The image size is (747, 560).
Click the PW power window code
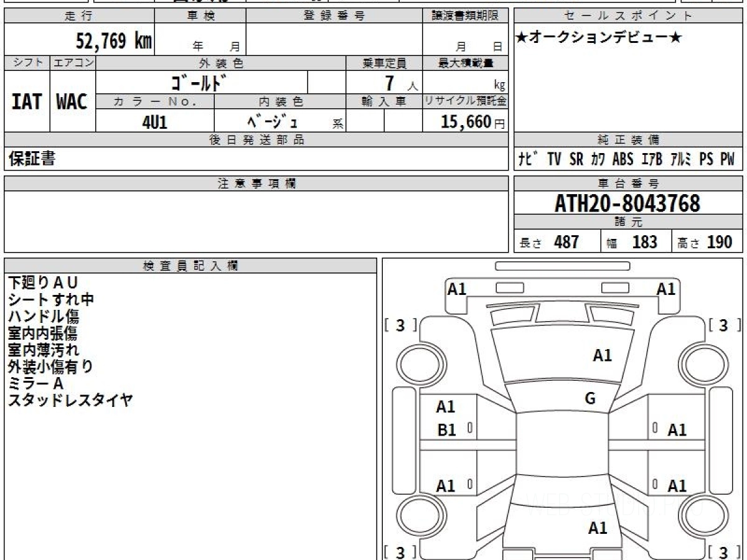(727, 159)
